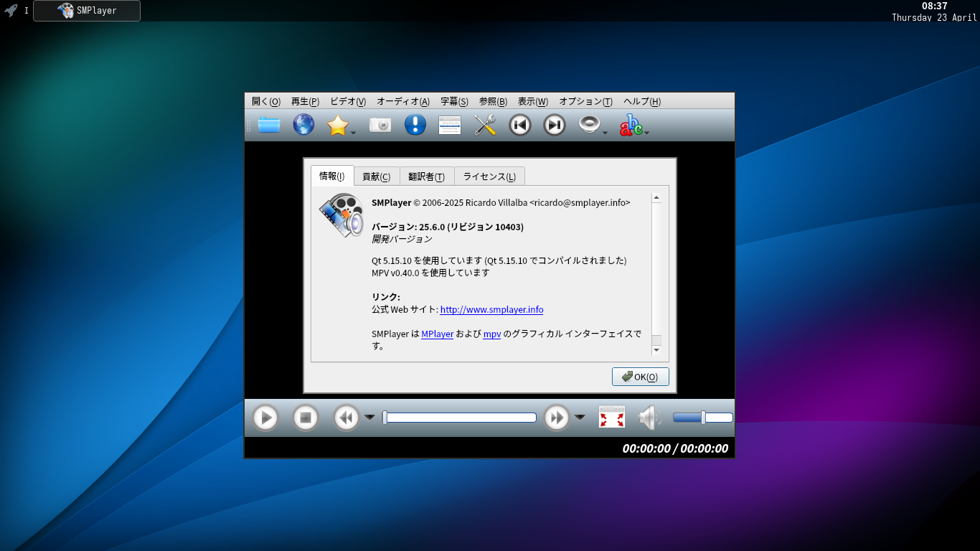The height and width of the screenshot is (551, 980).
Task: Open the 再生(P) menu
Action: (305, 101)
